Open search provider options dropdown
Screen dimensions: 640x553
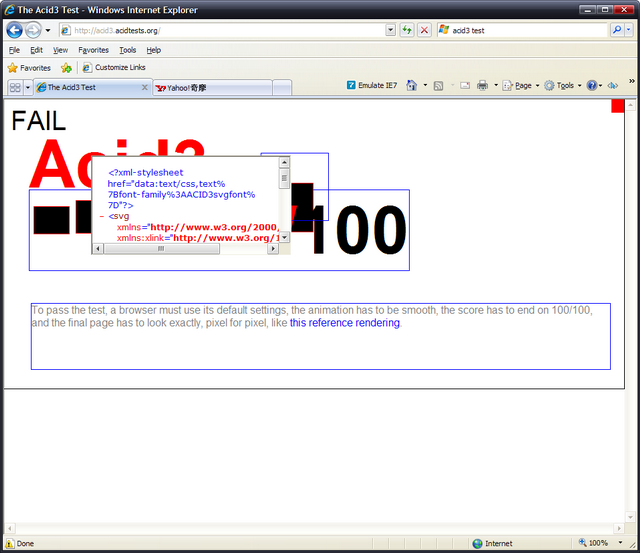(x=629, y=30)
